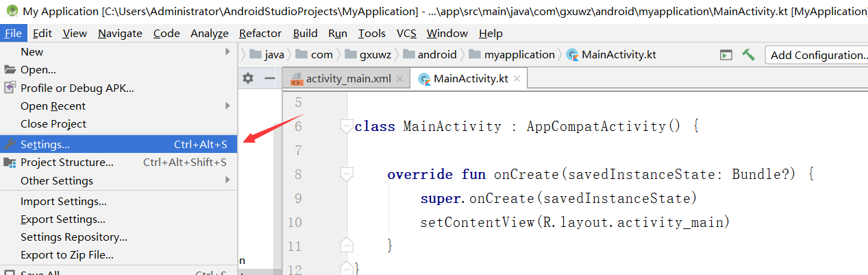Click the gxuwz breadcrumb folder
Image resolution: width=868 pixels, height=275 pixels.
[368, 54]
